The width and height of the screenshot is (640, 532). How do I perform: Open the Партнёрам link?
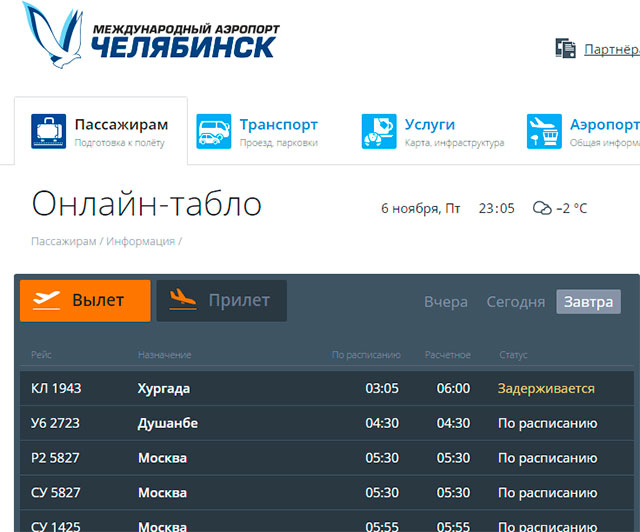click(611, 48)
